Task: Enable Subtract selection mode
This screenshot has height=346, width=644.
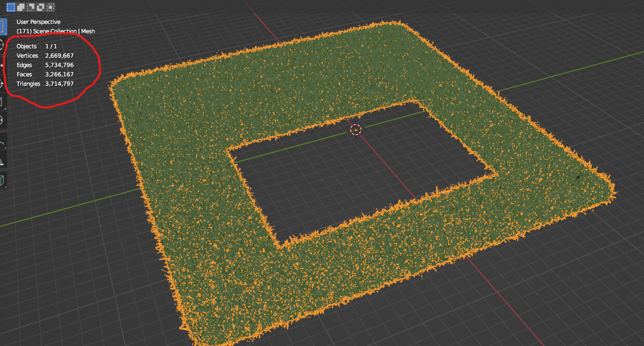Action: tap(30, 7)
